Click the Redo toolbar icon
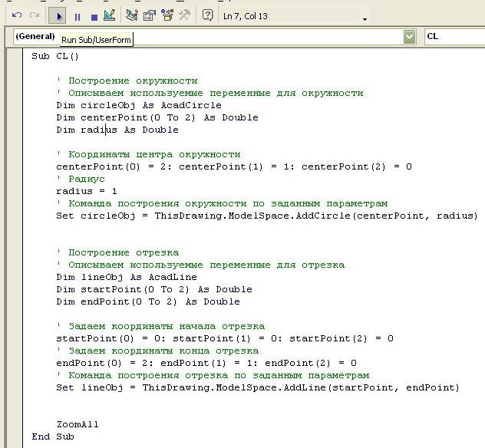This screenshot has width=485, height=448. click(34, 15)
